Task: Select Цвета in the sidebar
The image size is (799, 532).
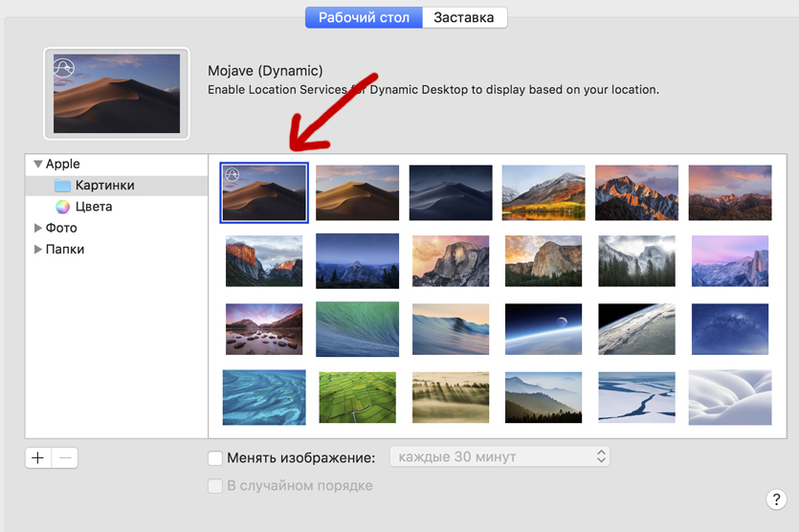Action: (x=94, y=207)
